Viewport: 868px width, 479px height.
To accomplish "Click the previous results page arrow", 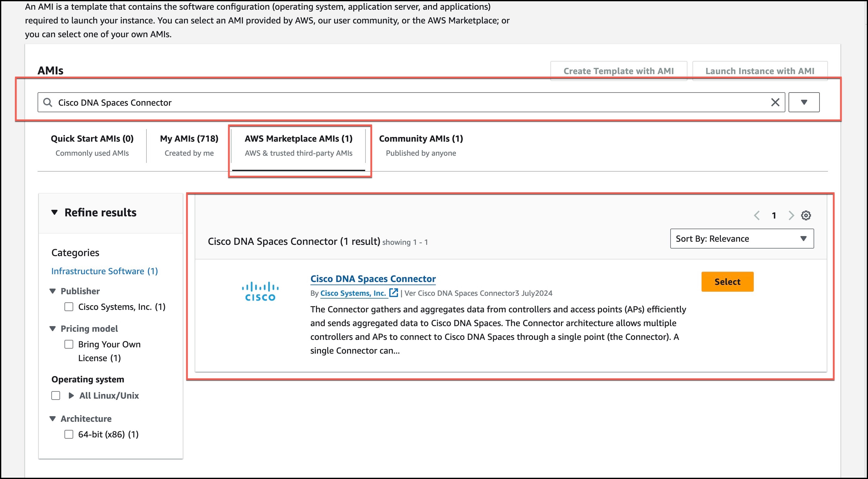I will pos(758,215).
